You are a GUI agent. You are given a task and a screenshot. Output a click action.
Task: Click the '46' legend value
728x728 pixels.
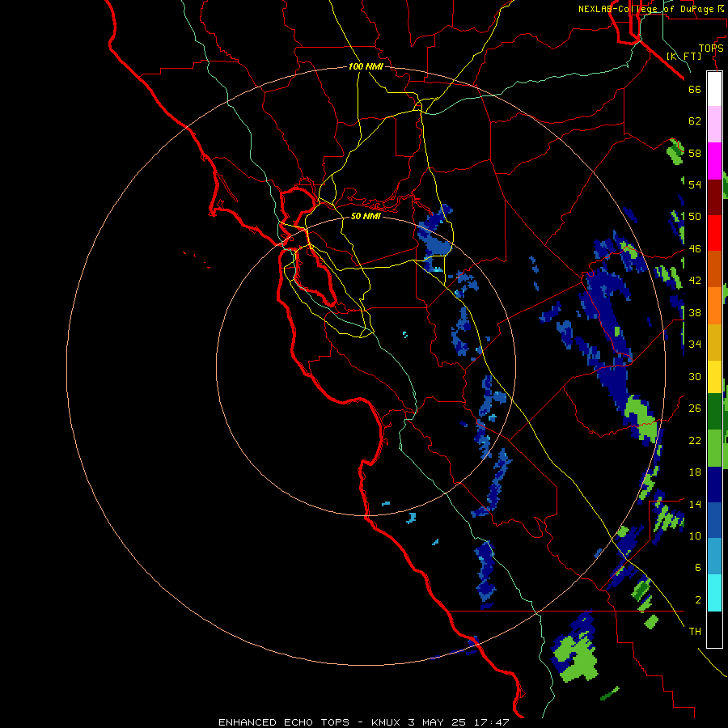click(695, 248)
